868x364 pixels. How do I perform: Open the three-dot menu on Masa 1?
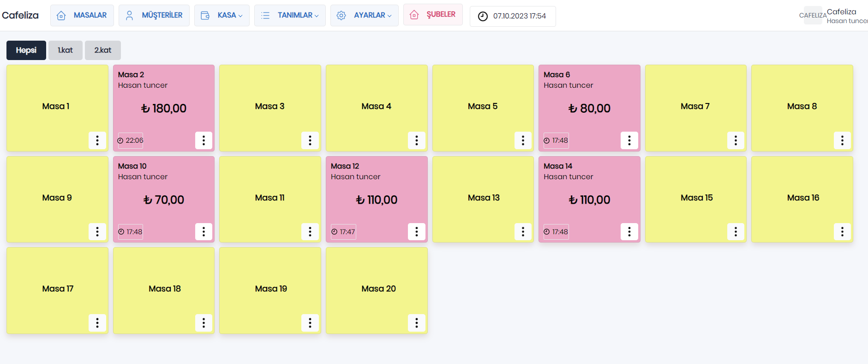pos(97,140)
